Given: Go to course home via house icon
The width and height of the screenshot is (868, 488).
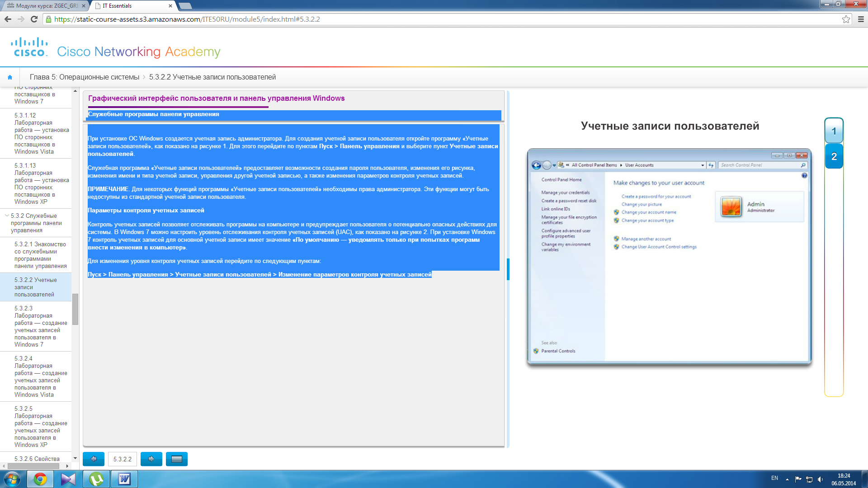Looking at the screenshot, I should [10, 77].
